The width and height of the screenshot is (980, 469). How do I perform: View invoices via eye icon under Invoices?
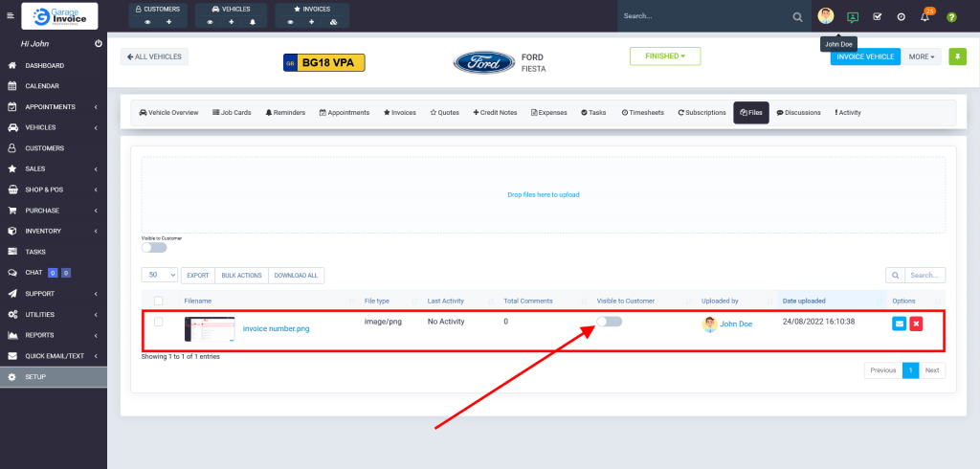291,22
